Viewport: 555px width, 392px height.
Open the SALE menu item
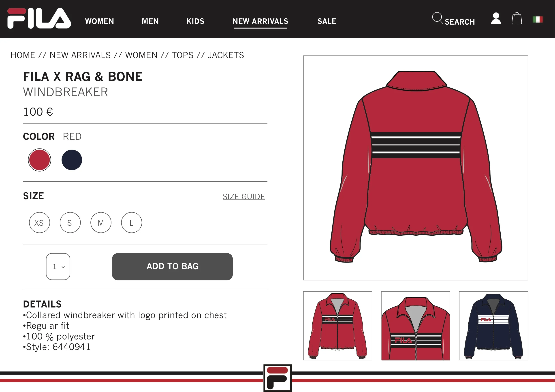click(x=327, y=21)
